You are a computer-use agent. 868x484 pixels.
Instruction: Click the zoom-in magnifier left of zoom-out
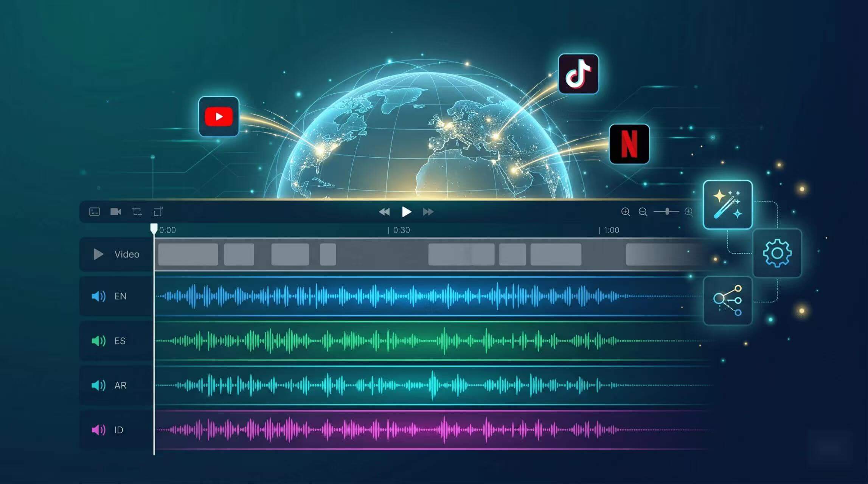626,212
